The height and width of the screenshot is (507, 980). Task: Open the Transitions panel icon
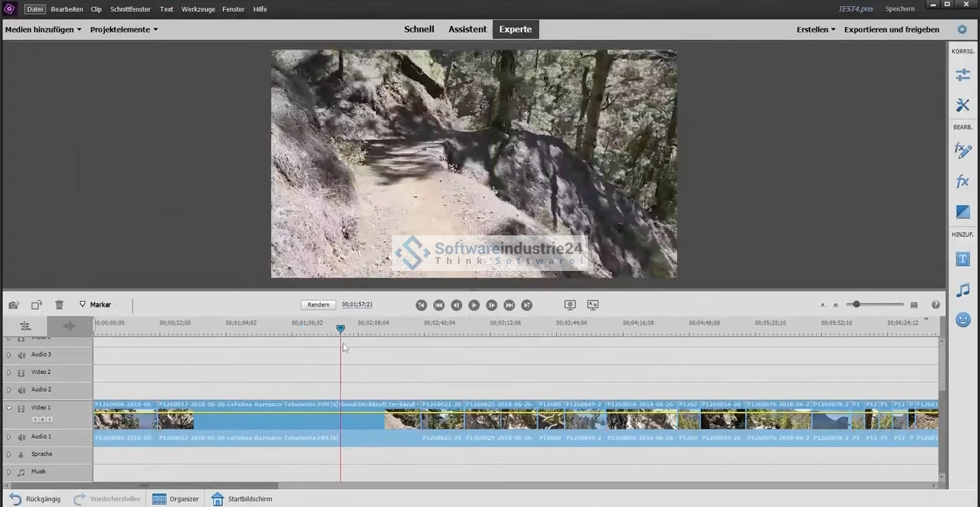(x=963, y=211)
